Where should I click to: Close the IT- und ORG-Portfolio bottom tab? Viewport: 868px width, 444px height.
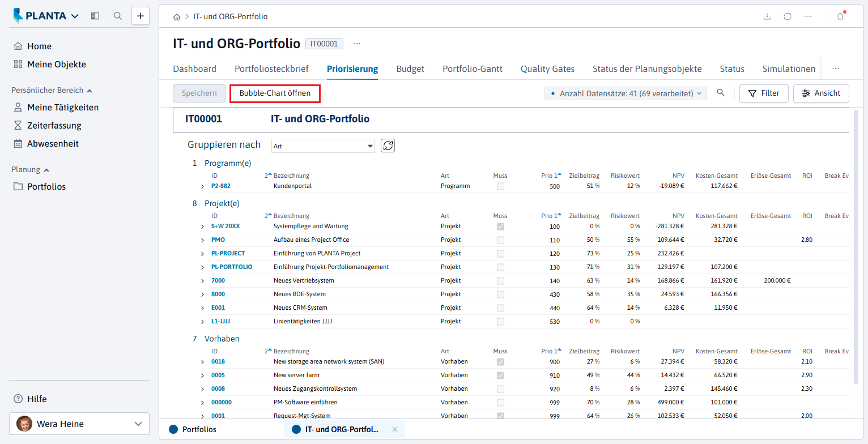pyautogui.click(x=395, y=429)
